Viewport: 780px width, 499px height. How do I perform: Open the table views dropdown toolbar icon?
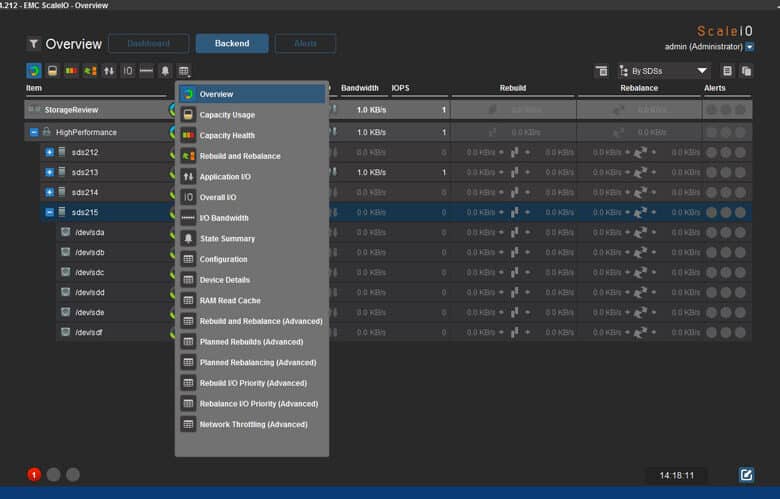tap(184, 71)
